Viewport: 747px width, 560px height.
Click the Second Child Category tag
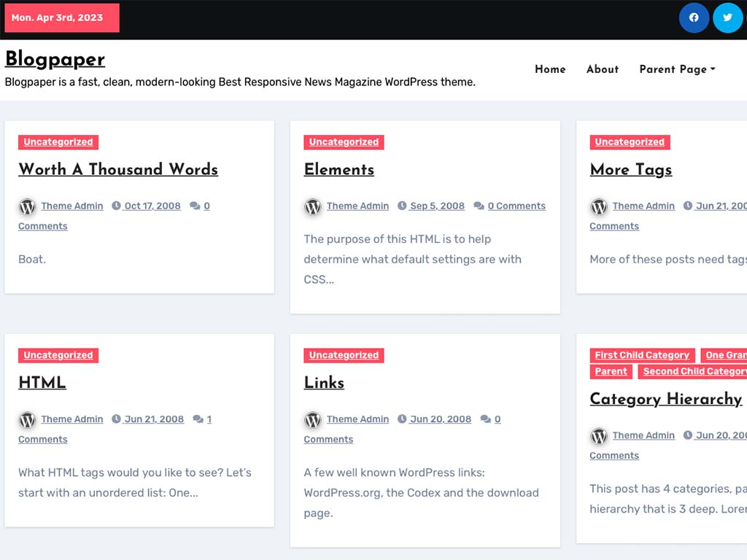pyautogui.click(x=693, y=371)
